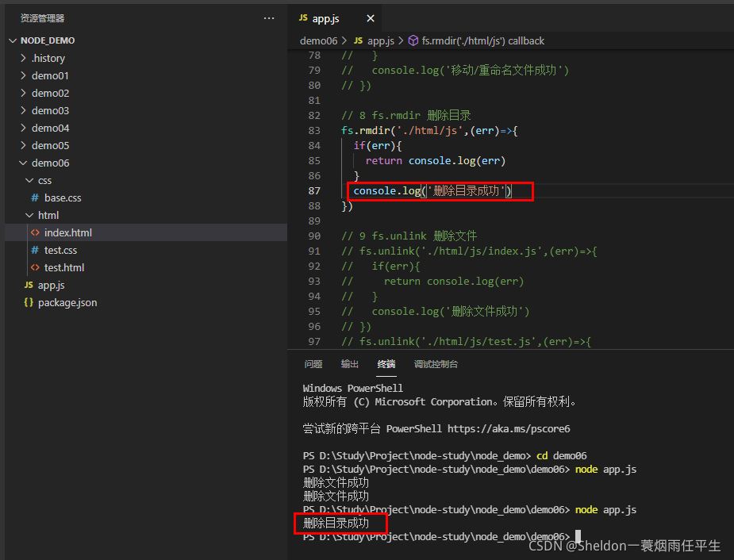Image resolution: width=734 pixels, height=560 pixels.
Task: Click the console.log('删除目录成功') statement
Action: [x=432, y=191]
